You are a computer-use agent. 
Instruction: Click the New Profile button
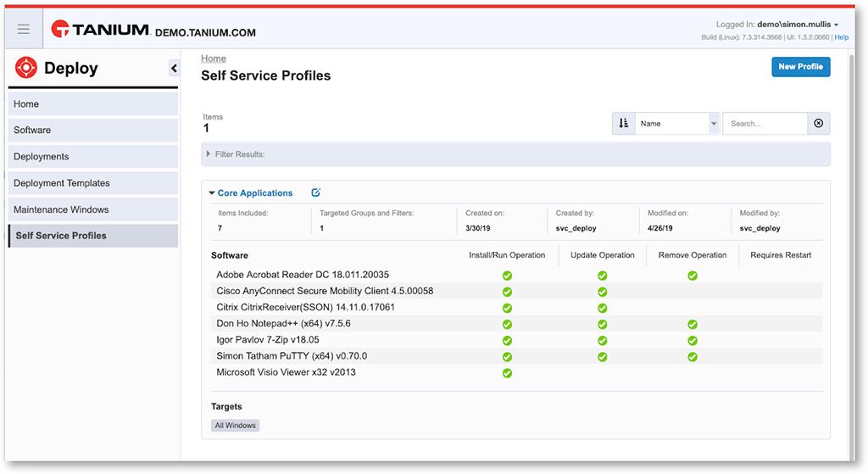(x=800, y=66)
